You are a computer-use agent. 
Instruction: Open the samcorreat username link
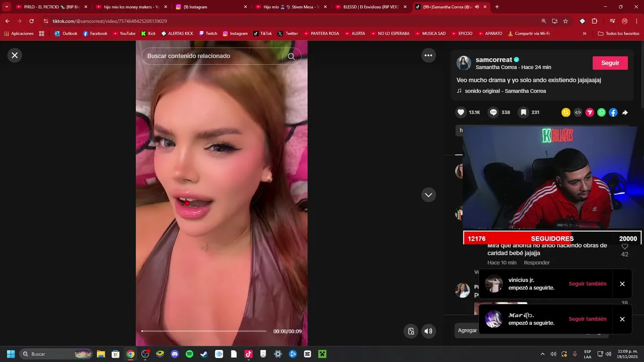coord(494,59)
